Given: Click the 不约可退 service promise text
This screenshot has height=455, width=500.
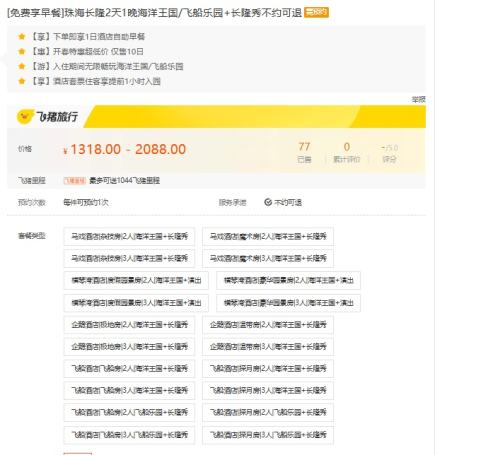Looking at the screenshot, I should point(288,202).
